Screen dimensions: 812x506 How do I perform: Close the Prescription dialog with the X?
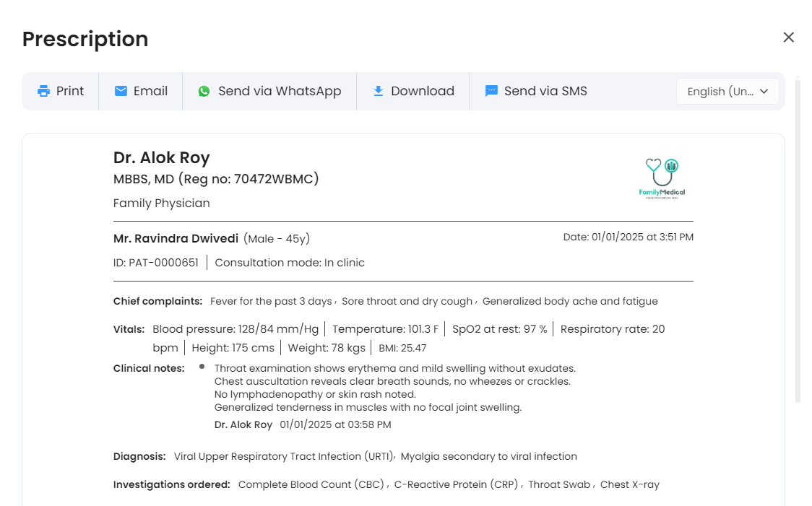[x=788, y=38]
